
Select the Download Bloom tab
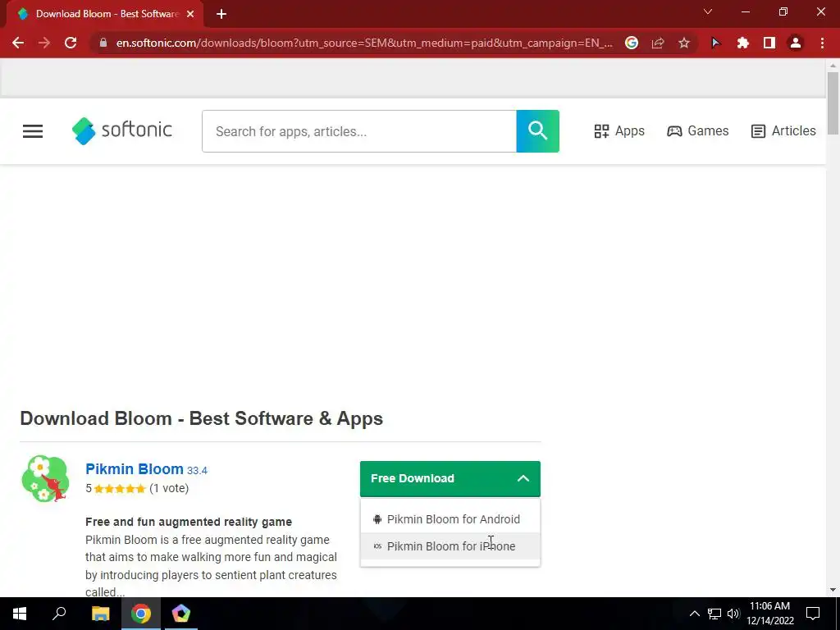pos(104,14)
